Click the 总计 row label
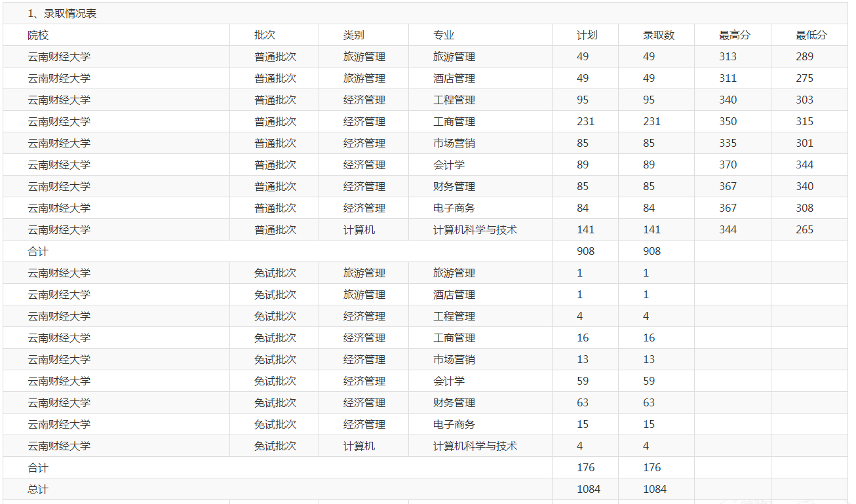This screenshot has height=504, width=856. pos(38,489)
